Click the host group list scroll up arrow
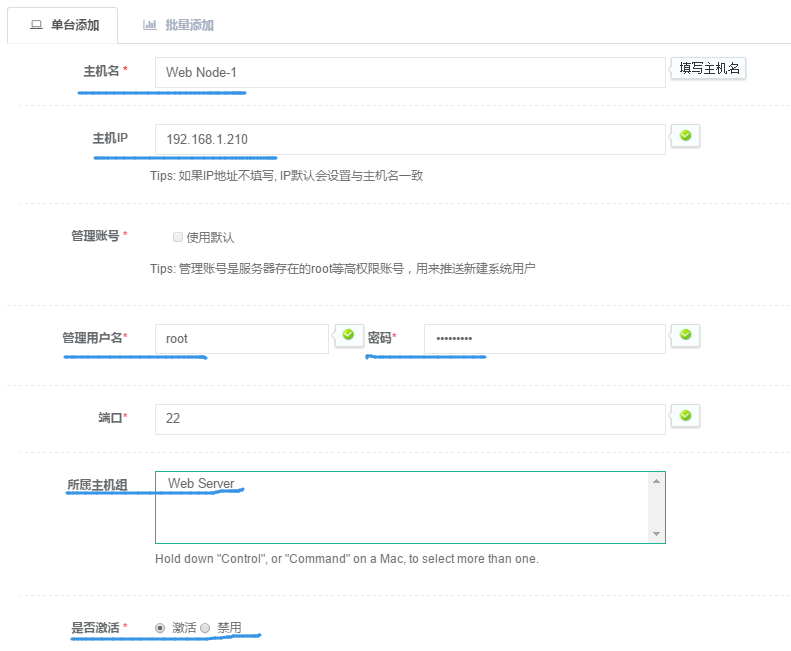 [x=656, y=481]
